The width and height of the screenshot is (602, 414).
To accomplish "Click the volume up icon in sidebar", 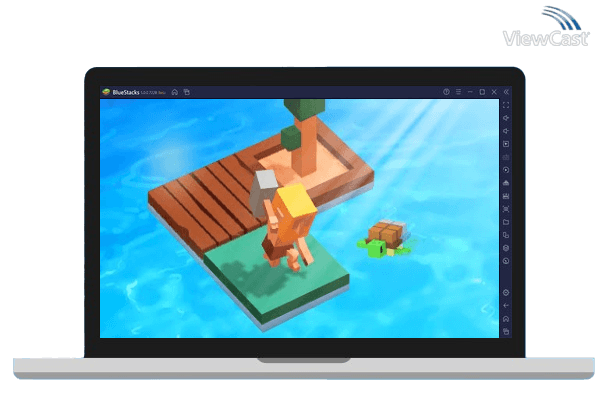I will click(506, 118).
